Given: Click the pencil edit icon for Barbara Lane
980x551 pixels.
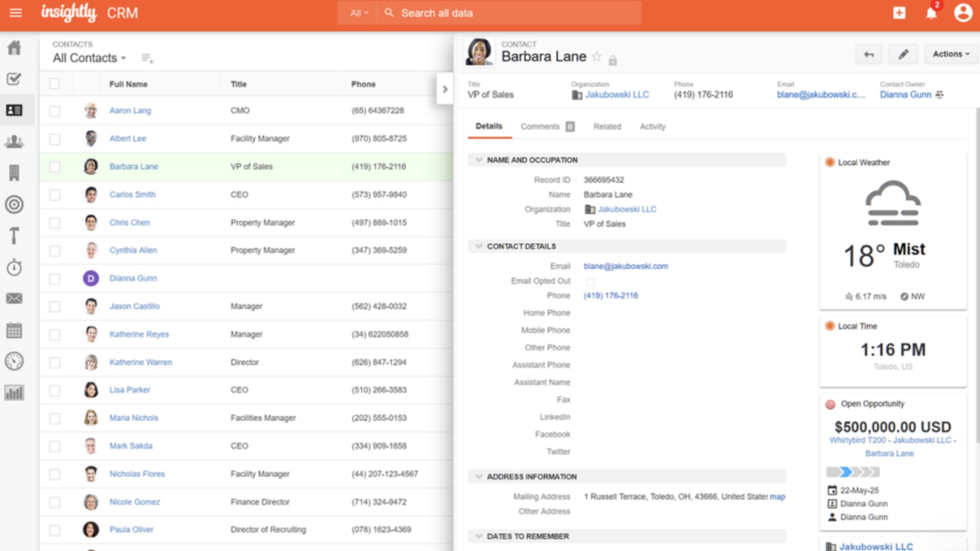Looking at the screenshot, I should 903,54.
